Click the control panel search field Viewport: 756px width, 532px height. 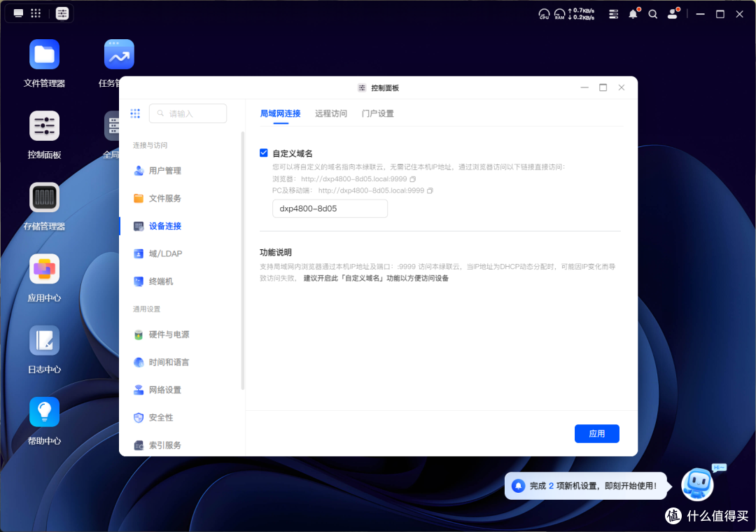pyautogui.click(x=188, y=113)
